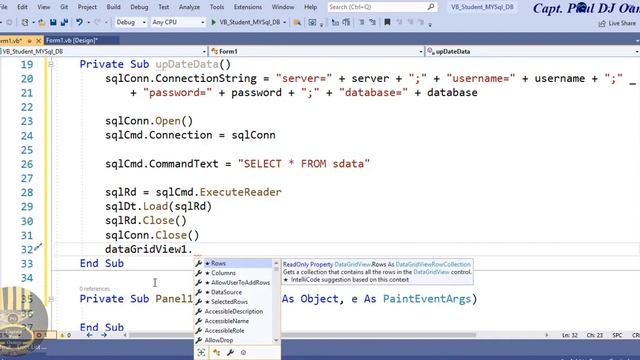Select Columns in IntelliSense list
The width and height of the screenshot is (640, 360).
tap(234, 273)
